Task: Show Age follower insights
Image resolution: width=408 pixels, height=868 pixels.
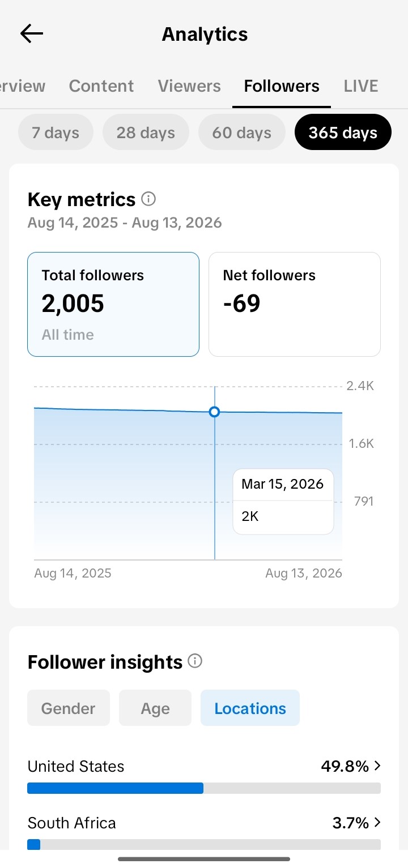Action: click(x=155, y=708)
